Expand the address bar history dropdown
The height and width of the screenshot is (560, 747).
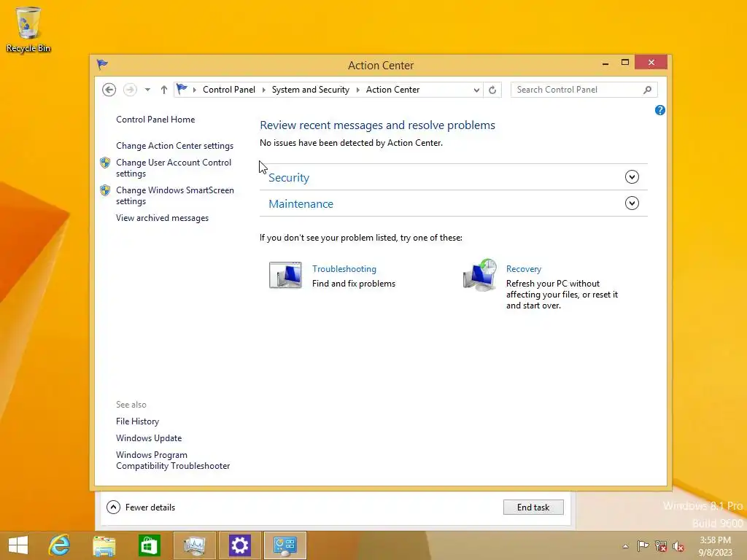(476, 90)
